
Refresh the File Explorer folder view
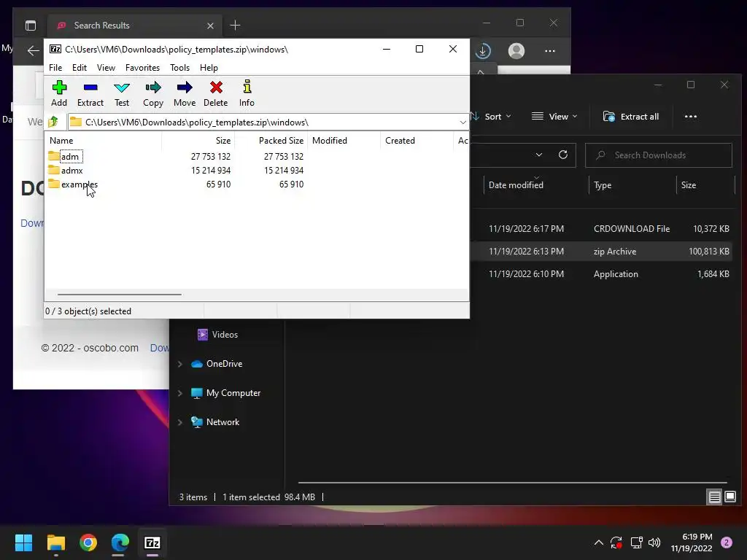click(562, 155)
